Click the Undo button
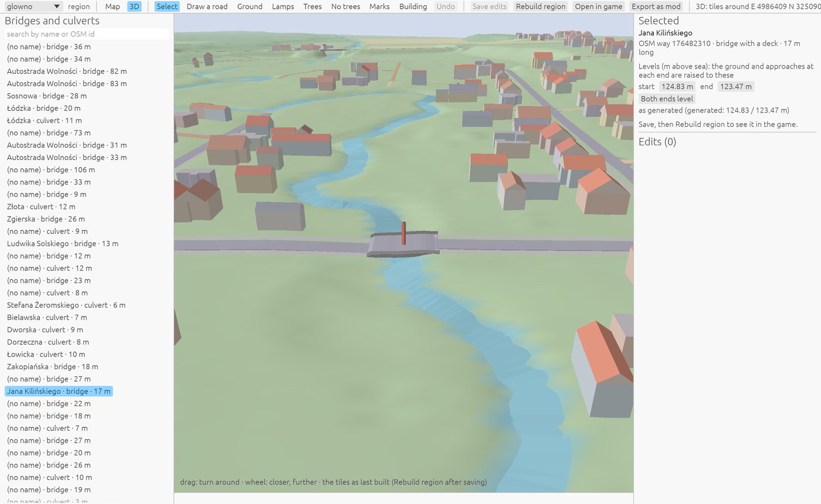 (446, 6)
